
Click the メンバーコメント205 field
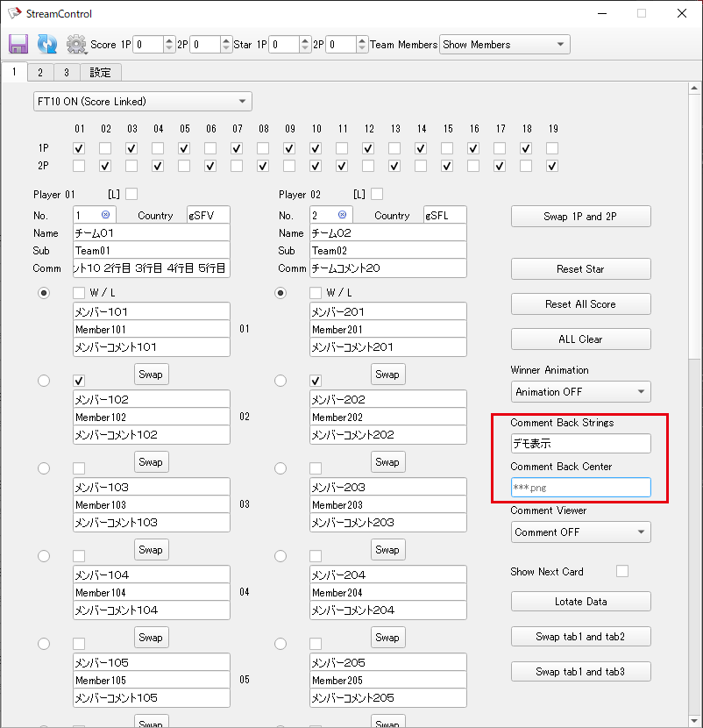(388, 698)
